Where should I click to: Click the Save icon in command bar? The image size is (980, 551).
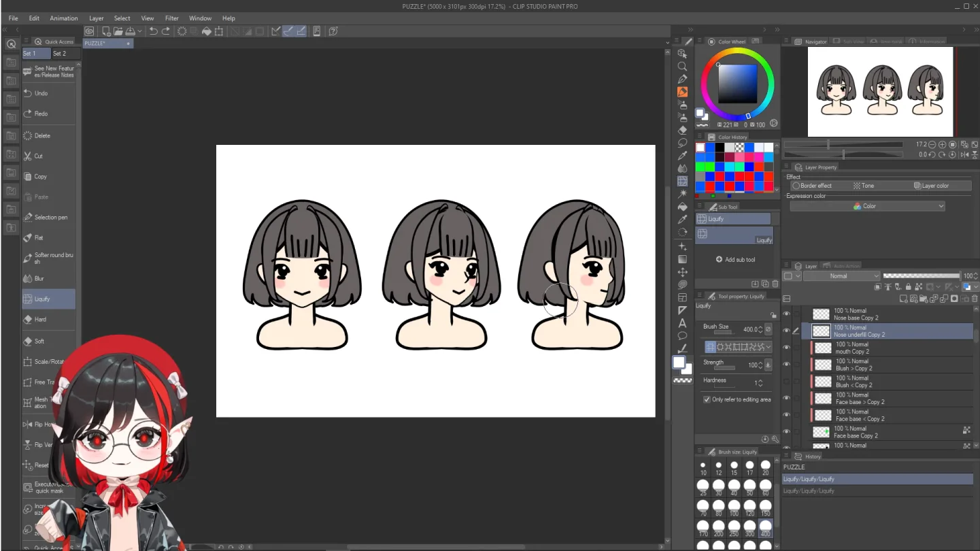click(x=130, y=31)
